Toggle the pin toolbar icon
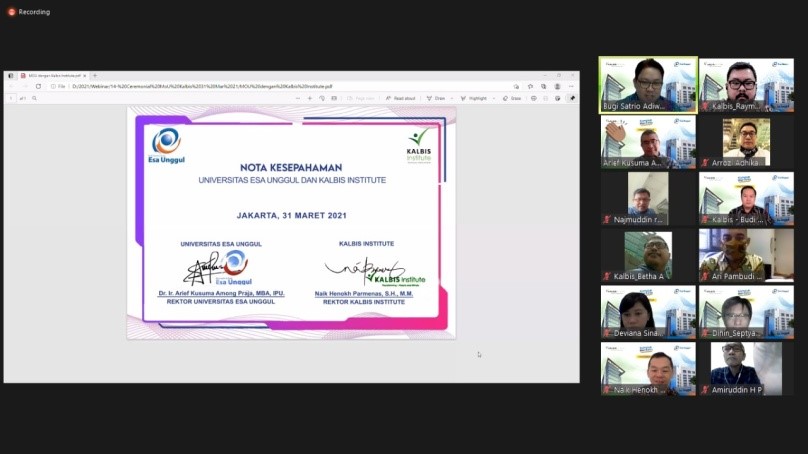Viewport: 808px width, 454px height. [573, 98]
